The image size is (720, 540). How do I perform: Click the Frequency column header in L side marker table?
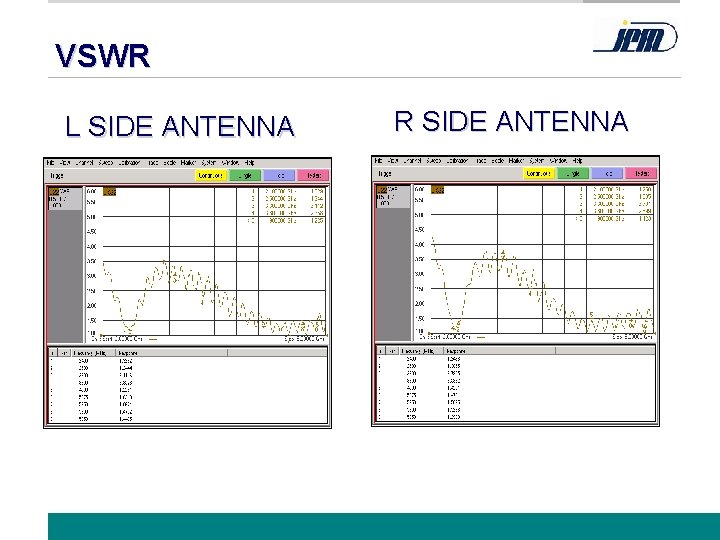pos(92,353)
